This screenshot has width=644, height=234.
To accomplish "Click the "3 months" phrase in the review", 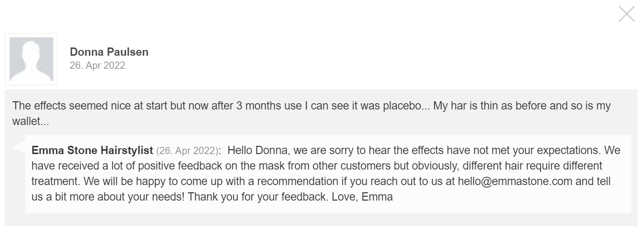I will click(x=259, y=106).
